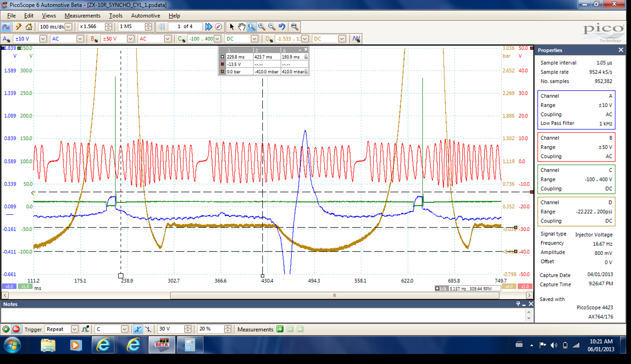
Task: Unpin the Notes panel
Action: pos(518,304)
